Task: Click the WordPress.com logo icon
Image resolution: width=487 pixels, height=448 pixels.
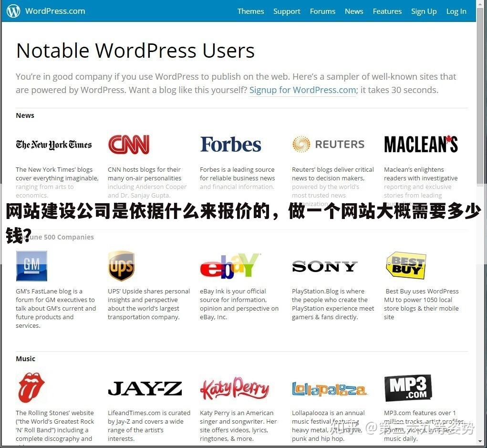Action: pyautogui.click(x=13, y=11)
